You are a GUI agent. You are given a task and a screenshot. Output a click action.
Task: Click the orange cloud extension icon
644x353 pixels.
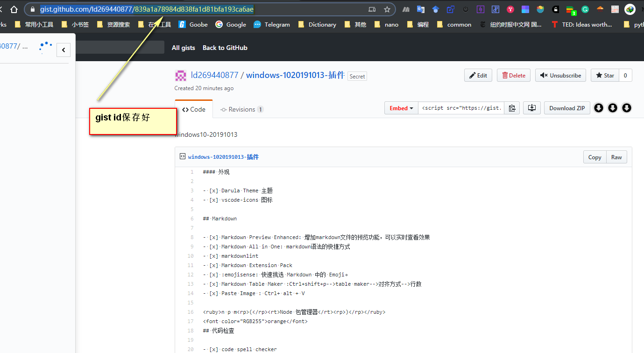pos(600,9)
